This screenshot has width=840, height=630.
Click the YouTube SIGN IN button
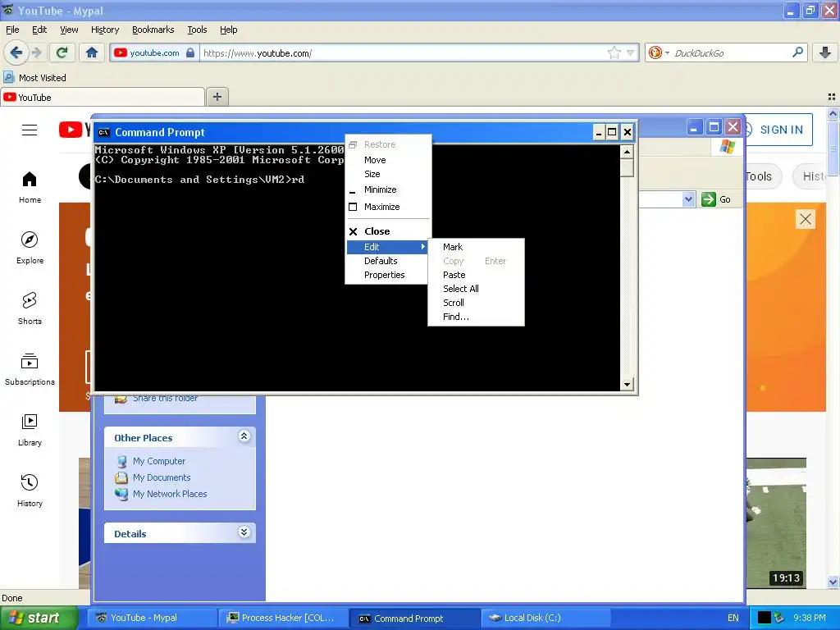point(779,130)
